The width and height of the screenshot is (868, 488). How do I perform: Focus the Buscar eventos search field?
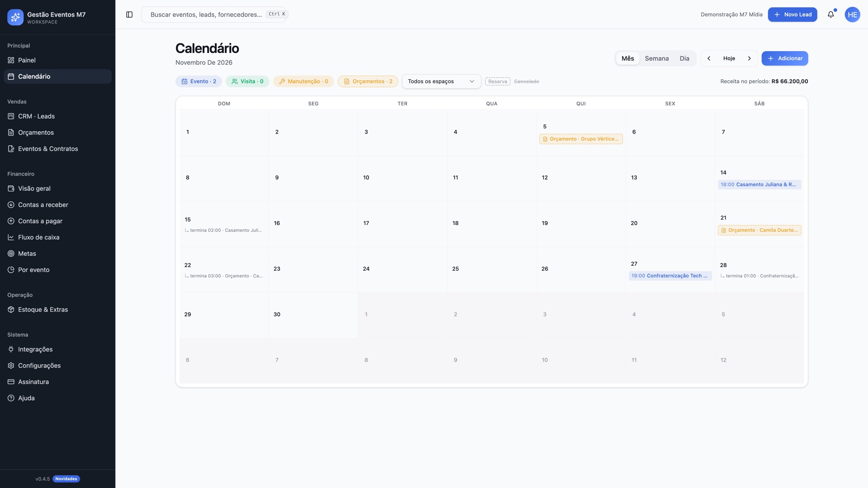pos(214,15)
